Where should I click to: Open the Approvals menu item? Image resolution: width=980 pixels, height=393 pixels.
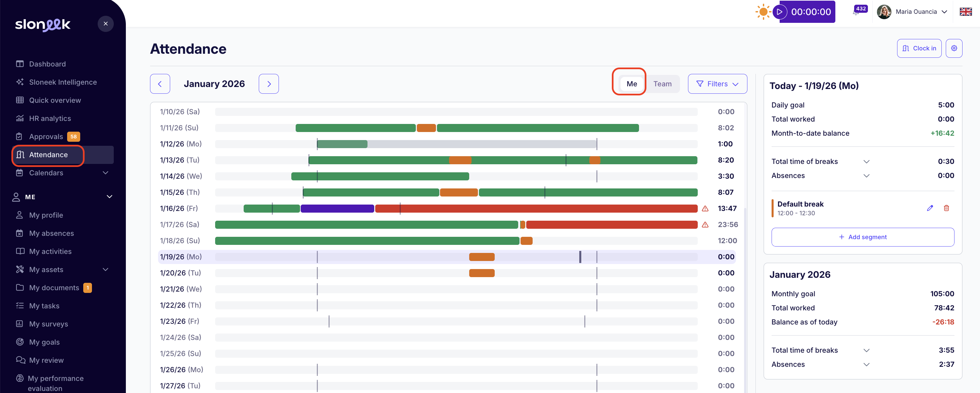click(x=46, y=137)
